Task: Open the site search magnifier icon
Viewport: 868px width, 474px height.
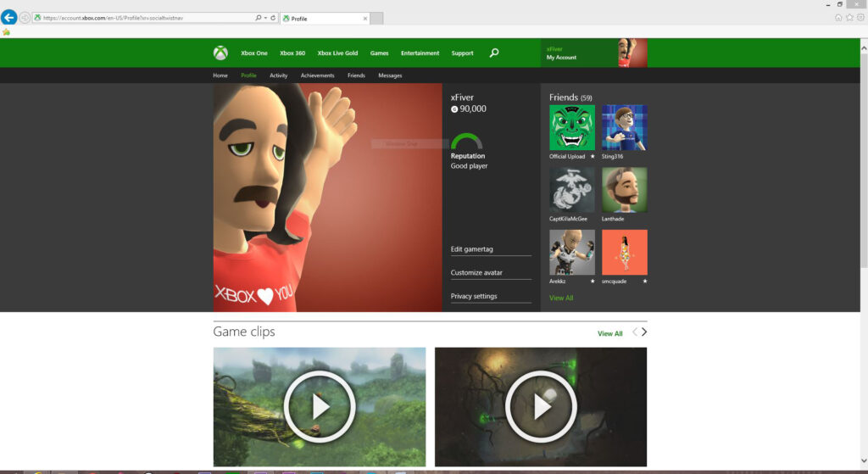Action: [494, 53]
